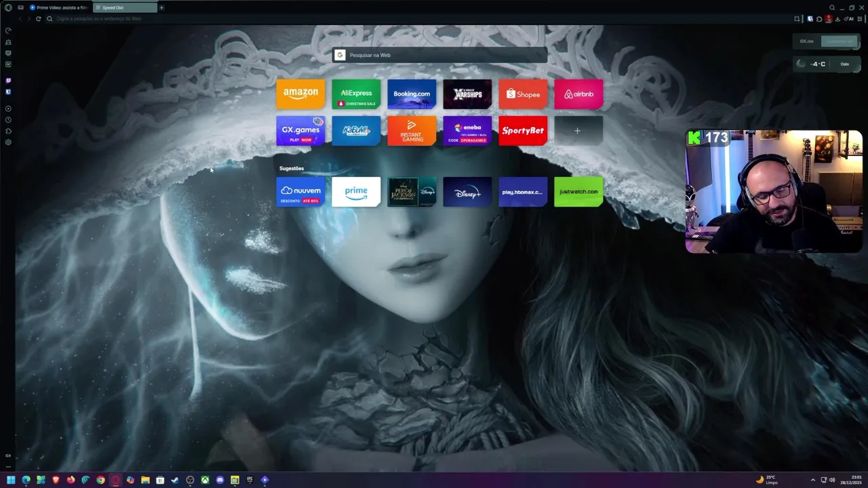
Task: Open the Airbnb speed dial tile
Action: (578, 94)
